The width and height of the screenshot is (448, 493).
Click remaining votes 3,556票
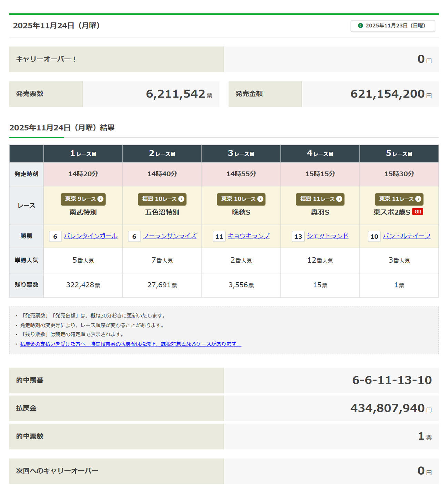tap(241, 285)
